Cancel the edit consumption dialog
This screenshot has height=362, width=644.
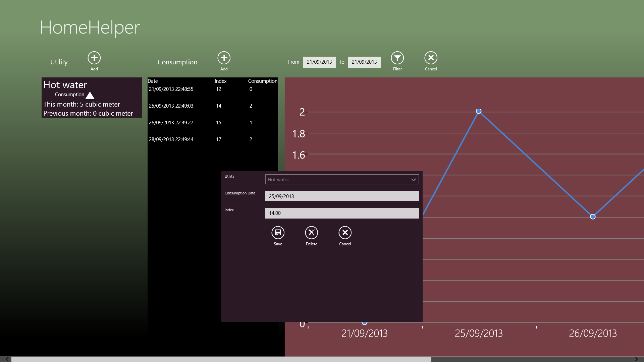345,233
